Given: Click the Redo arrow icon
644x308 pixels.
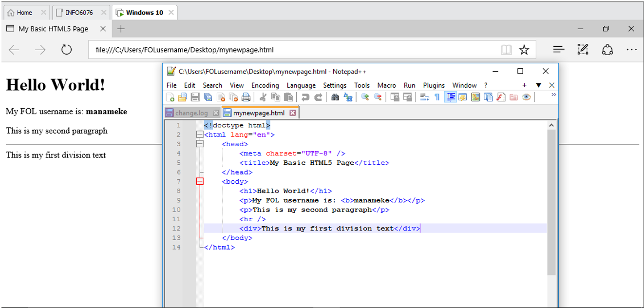Looking at the screenshot, I should pyautogui.click(x=318, y=97).
